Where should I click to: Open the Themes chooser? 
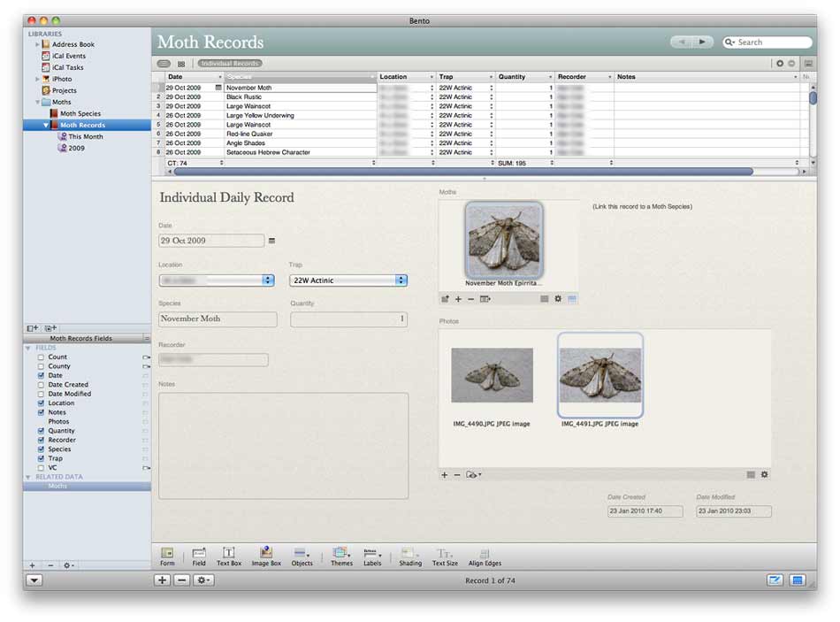[x=341, y=556]
